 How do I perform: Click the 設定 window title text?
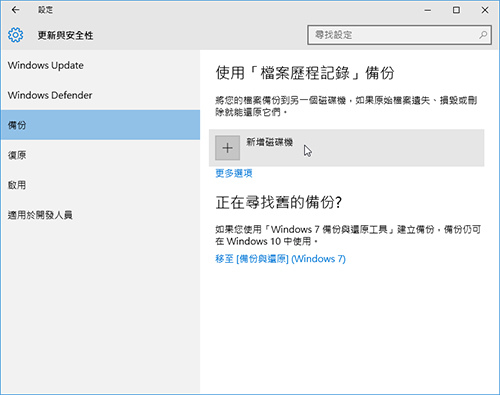click(x=45, y=10)
